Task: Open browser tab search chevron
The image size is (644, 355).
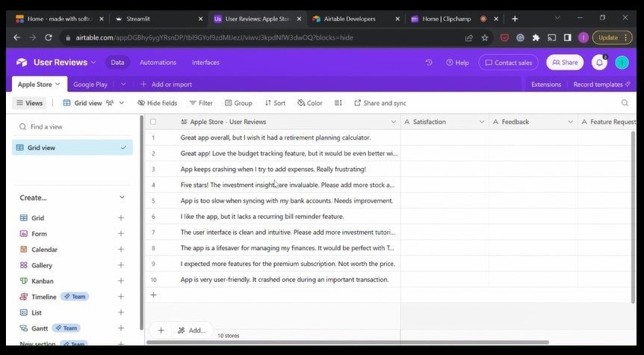Action: (x=557, y=18)
